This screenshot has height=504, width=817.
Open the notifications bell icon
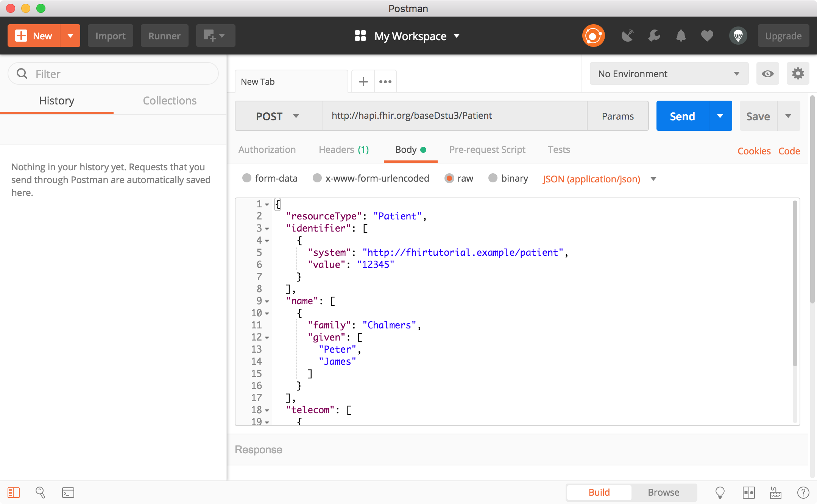point(681,36)
